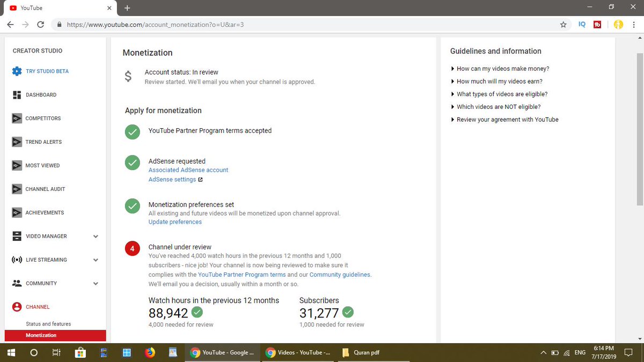
Task: Open the Windows Start menu
Action: pos(11,352)
